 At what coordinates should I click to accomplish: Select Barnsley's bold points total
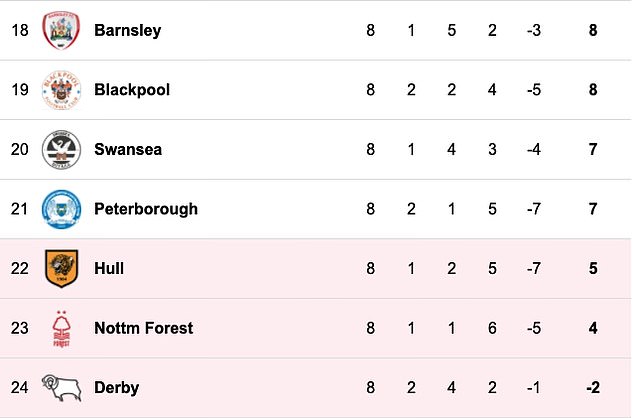[x=593, y=30]
